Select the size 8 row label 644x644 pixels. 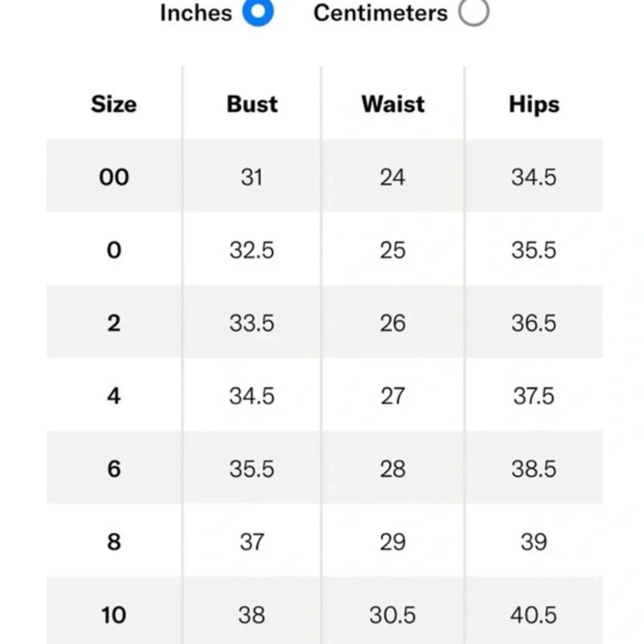click(x=114, y=542)
